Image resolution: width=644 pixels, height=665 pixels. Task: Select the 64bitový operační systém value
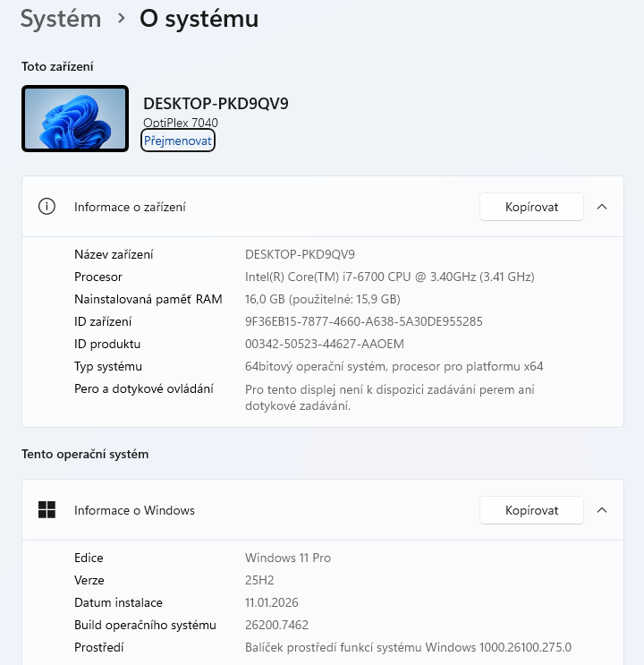(394, 366)
